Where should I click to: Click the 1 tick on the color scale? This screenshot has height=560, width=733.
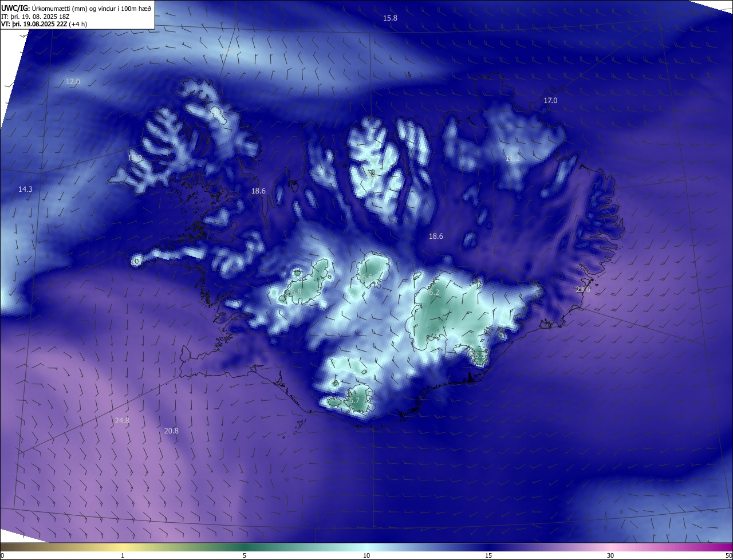coord(123,555)
